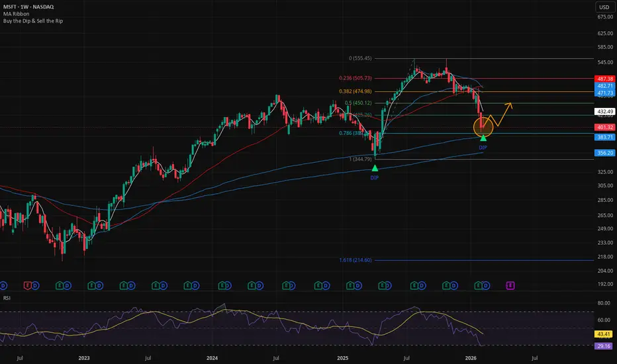Viewport: 617px width, 364px height.
Task: Open the blue dividend marker for April 2024
Action: coord(260,285)
